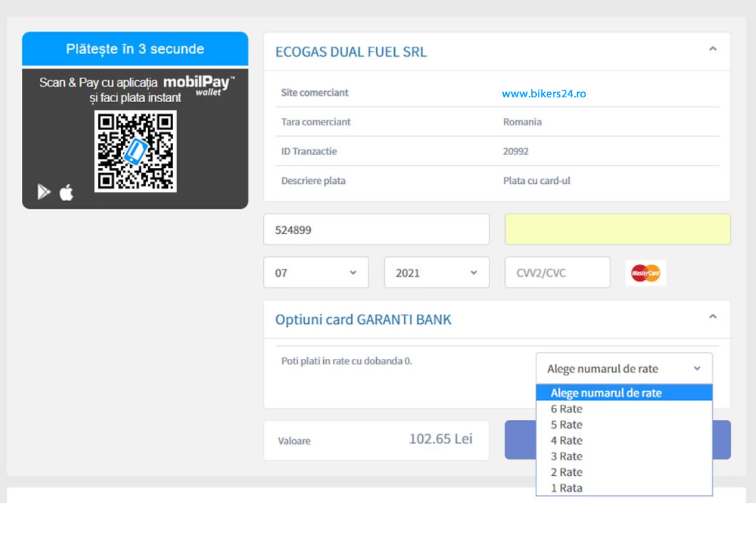
Task: Choose 6 Rate from the list
Action: coord(624,409)
